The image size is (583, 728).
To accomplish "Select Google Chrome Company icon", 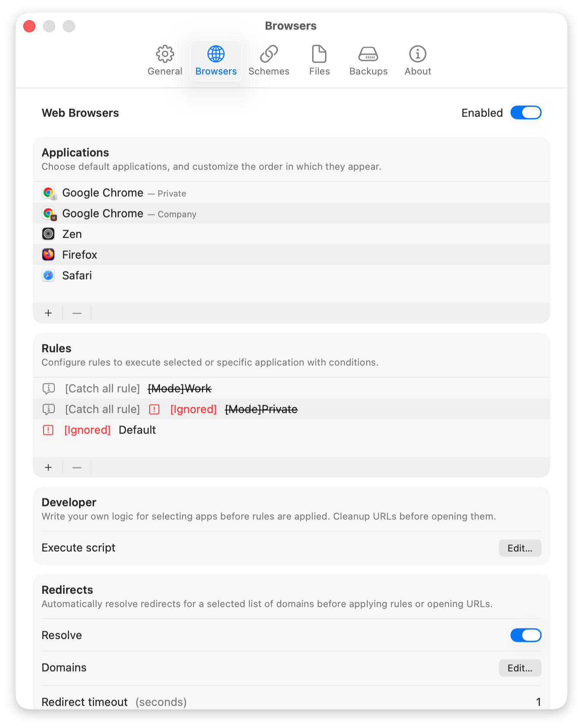I will pyautogui.click(x=49, y=213).
